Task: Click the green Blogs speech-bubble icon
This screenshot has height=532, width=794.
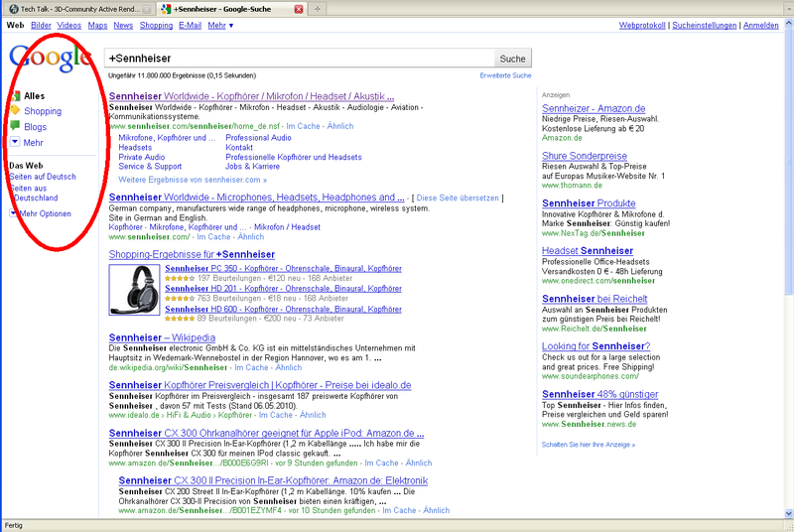Action: [x=15, y=125]
